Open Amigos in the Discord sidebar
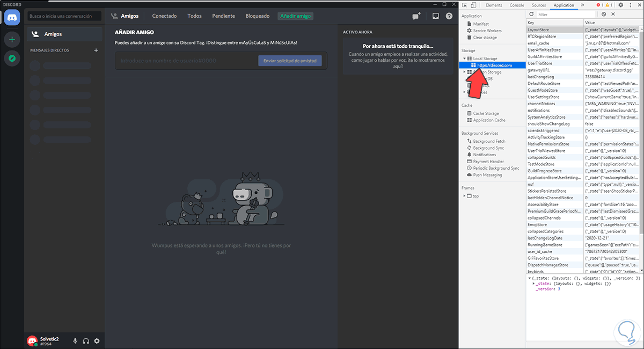 (63, 34)
